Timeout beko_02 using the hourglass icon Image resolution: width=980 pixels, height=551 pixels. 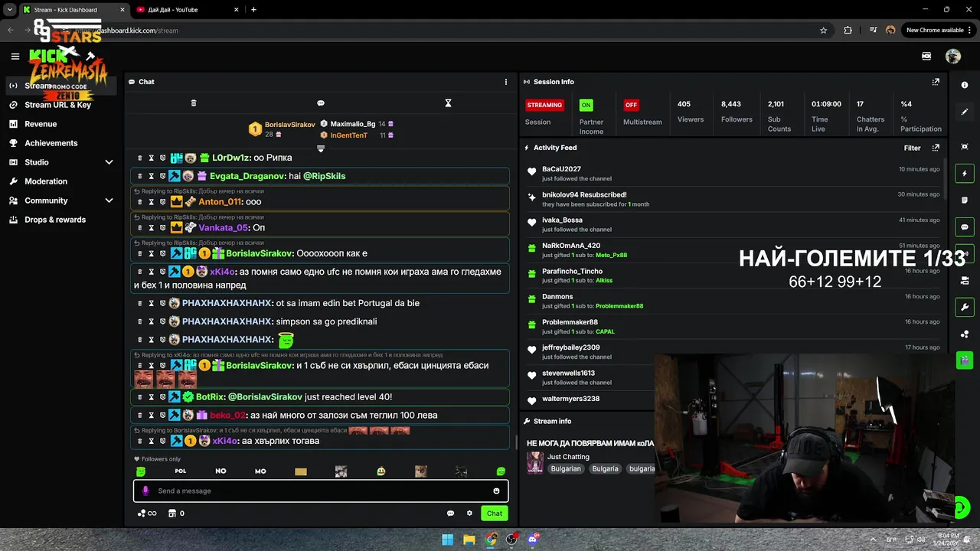tap(152, 415)
